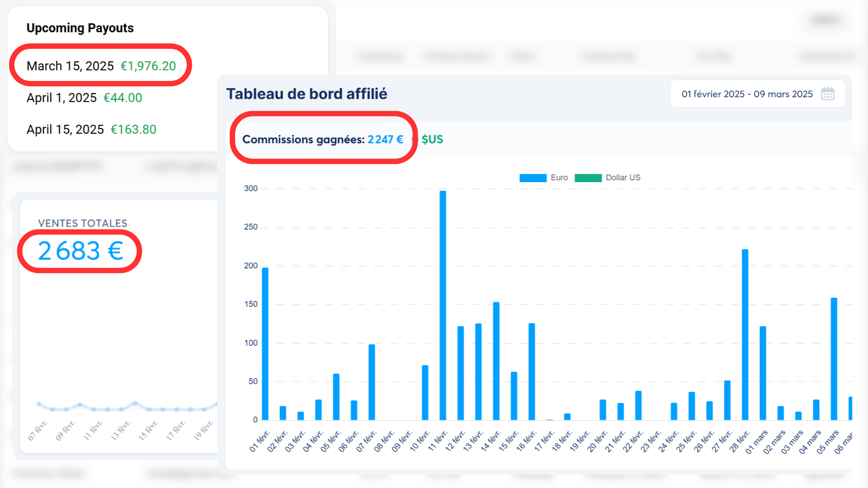The height and width of the screenshot is (488, 868).
Task: Click the first data point on Ventes Totales line
Action: coord(38,404)
